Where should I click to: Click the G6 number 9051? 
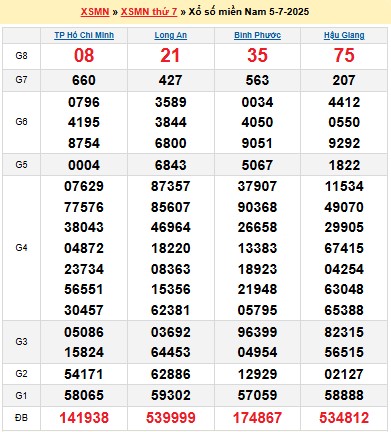point(257,143)
